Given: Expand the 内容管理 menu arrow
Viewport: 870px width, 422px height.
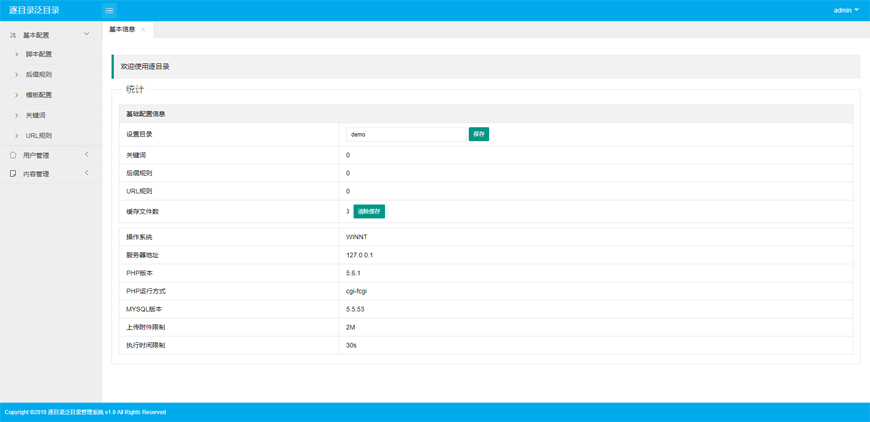Looking at the screenshot, I should (87, 173).
